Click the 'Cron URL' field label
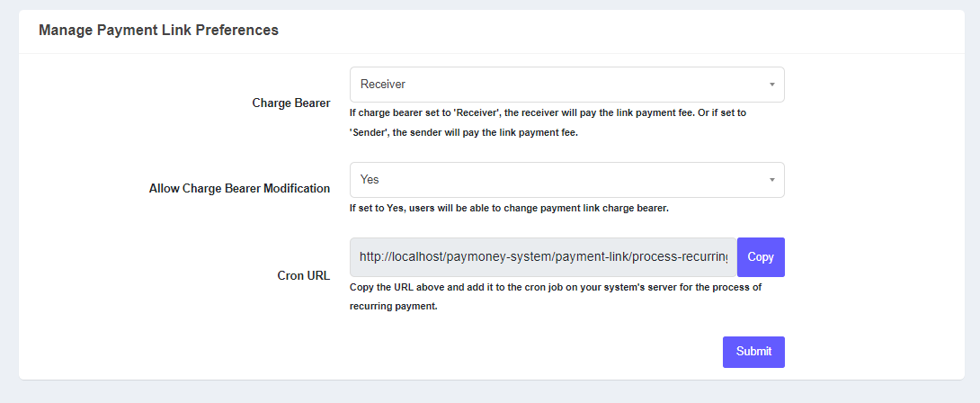 click(303, 275)
